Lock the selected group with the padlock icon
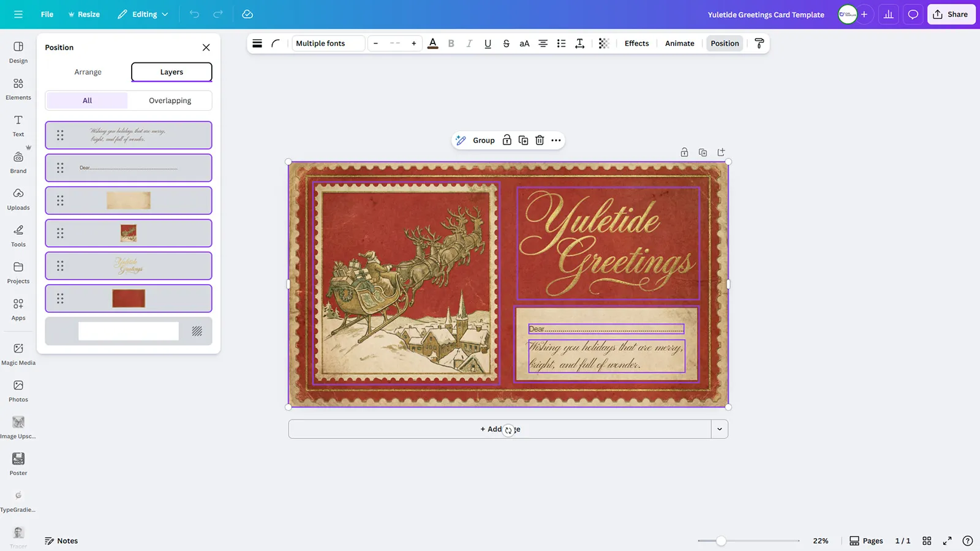The width and height of the screenshot is (980, 551). pos(507,140)
